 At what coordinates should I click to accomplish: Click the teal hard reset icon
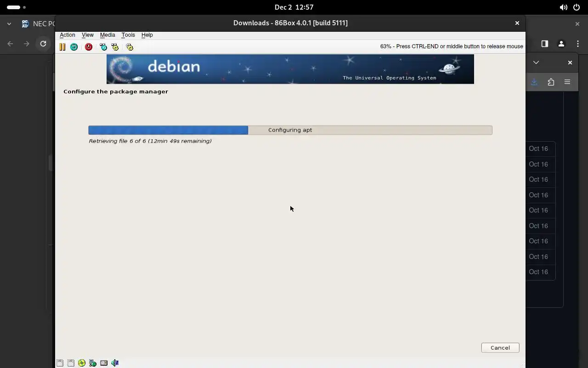pos(74,47)
